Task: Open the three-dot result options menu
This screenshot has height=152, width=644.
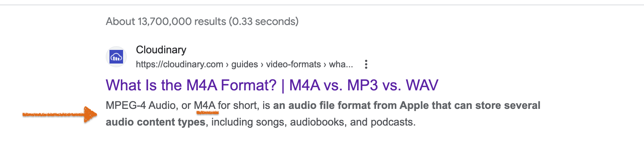Action: (x=366, y=64)
